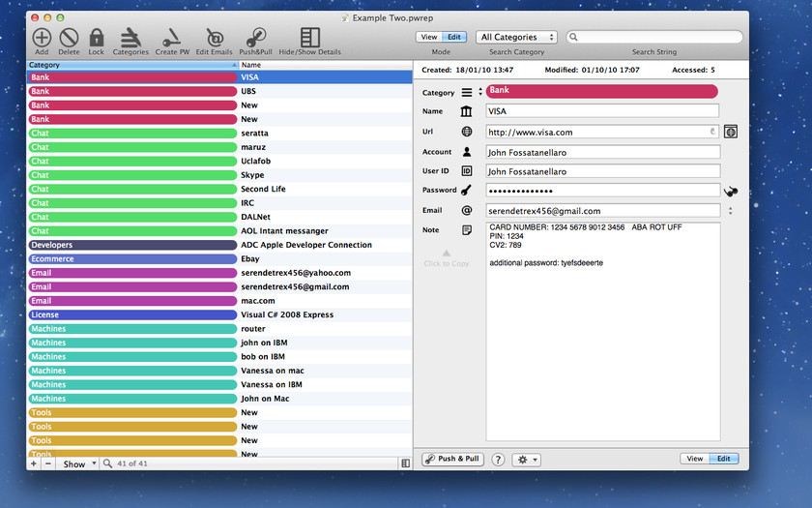
Task: Select John on Mac row
Action: point(219,399)
